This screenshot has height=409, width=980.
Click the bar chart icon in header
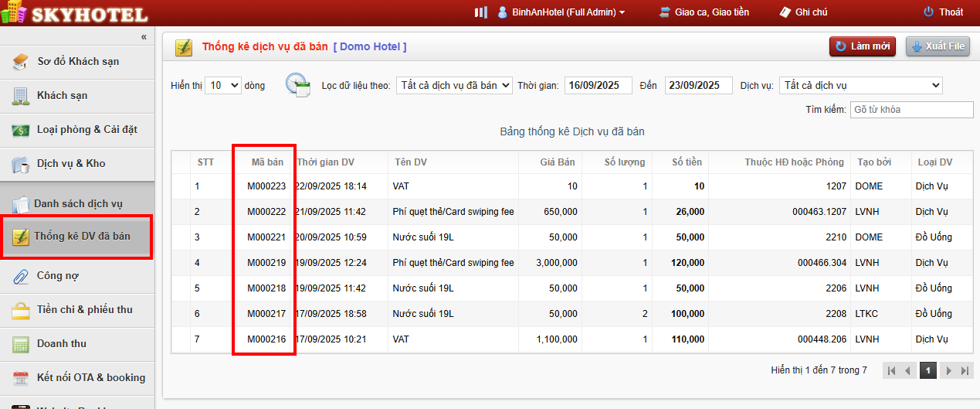click(x=481, y=12)
